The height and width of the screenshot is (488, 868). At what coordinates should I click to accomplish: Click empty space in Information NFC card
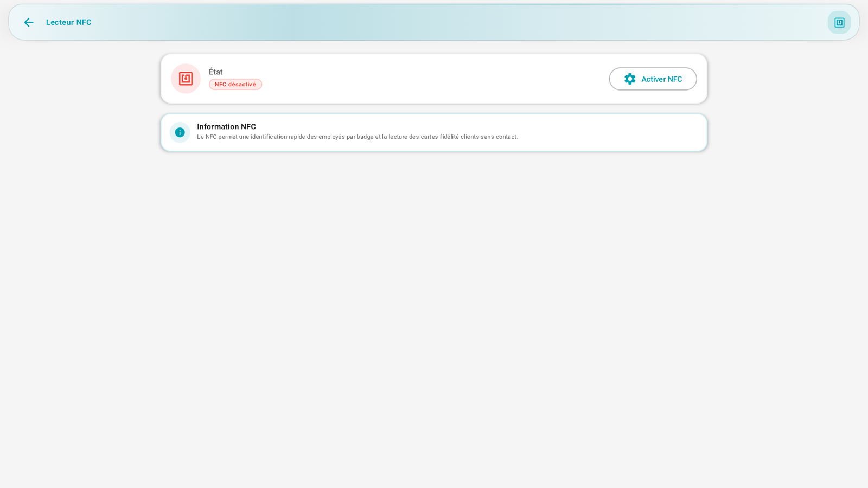click(x=608, y=132)
